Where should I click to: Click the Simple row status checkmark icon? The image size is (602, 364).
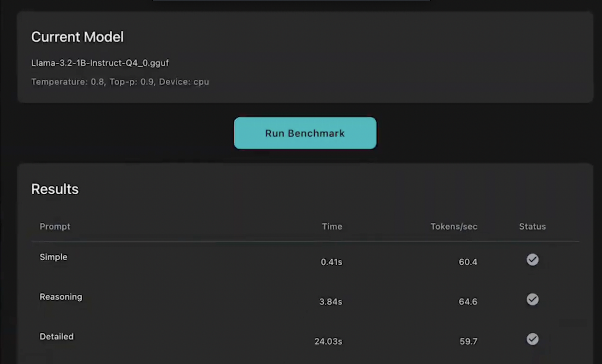[x=532, y=260]
